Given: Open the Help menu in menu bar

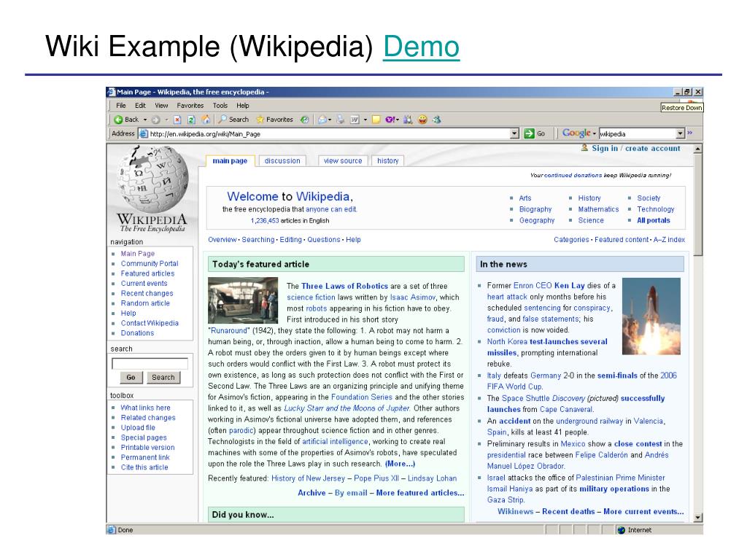Looking at the screenshot, I should (242, 106).
